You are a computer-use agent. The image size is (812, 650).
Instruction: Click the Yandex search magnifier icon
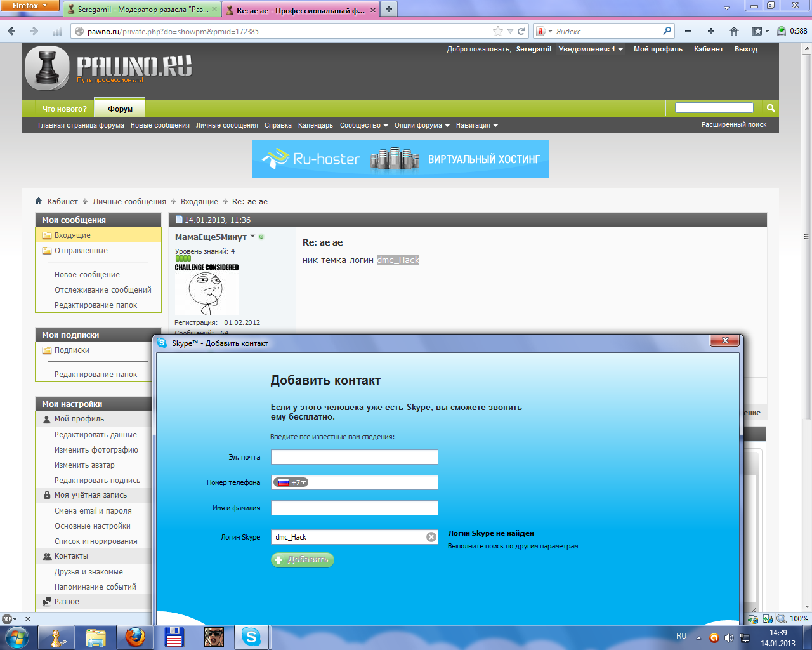pyautogui.click(x=667, y=30)
